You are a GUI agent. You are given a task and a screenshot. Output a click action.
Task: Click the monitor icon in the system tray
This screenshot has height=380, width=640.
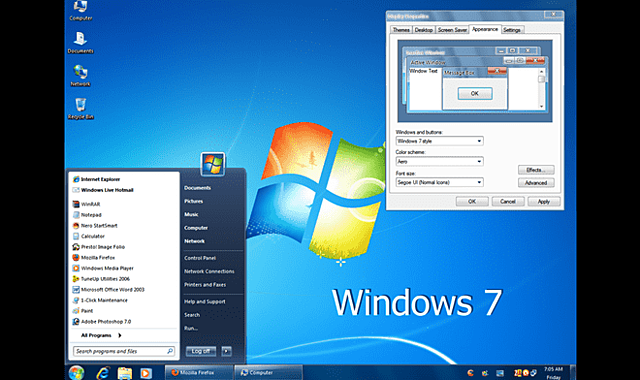point(500,373)
